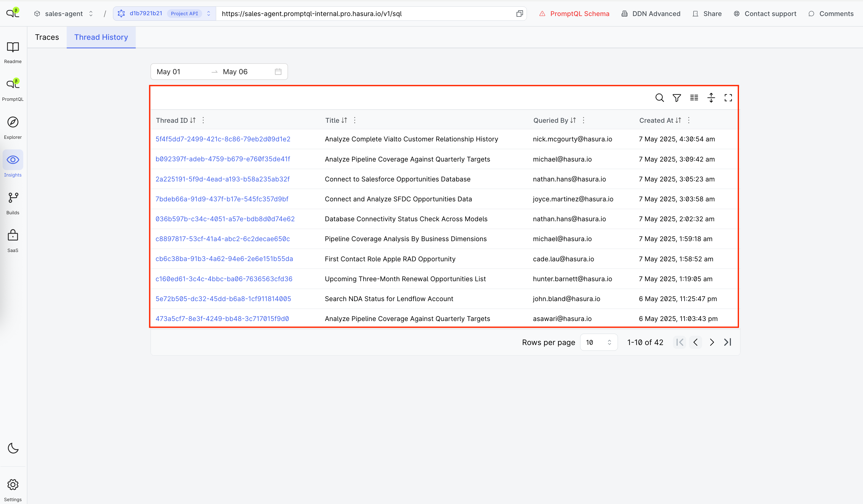The image size is (863, 504).
Task: Open show/hide columns icon
Action: 694,98
